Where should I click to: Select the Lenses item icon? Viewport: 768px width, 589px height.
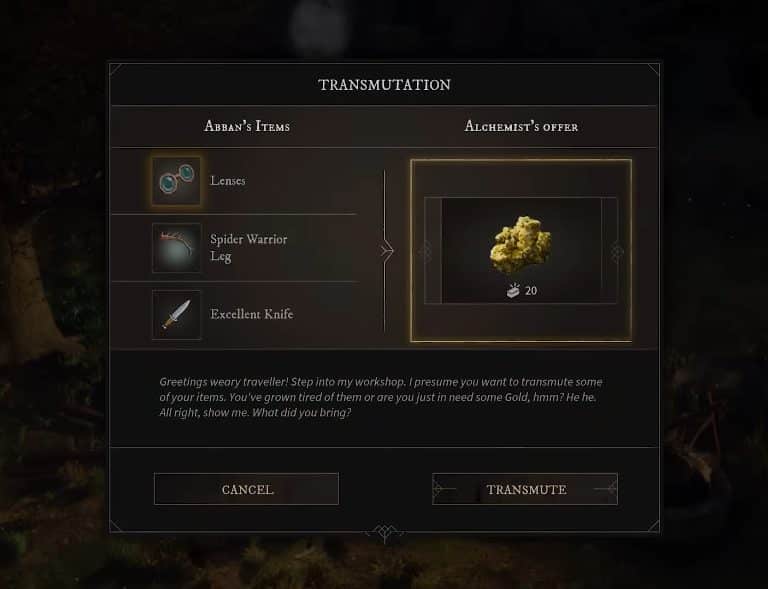pos(176,181)
